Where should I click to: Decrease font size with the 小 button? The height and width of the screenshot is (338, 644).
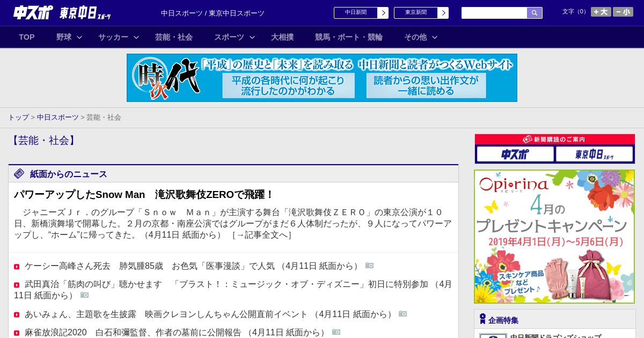[623, 12]
